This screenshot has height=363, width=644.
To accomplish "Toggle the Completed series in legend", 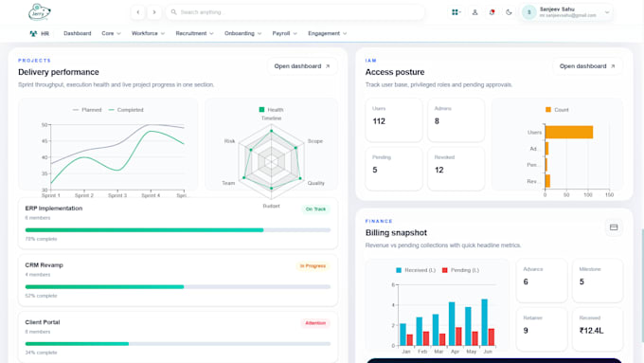I will pyautogui.click(x=126, y=110).
